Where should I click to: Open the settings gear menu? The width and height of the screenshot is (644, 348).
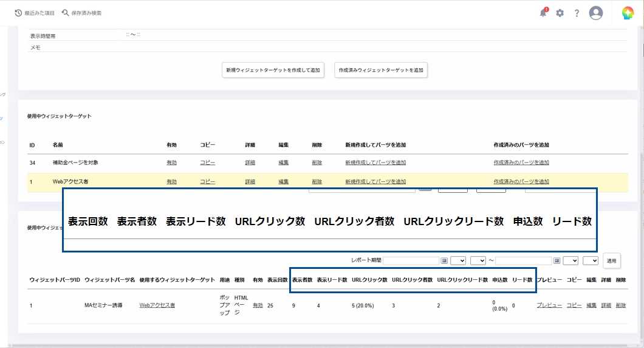tap(560, 13)
